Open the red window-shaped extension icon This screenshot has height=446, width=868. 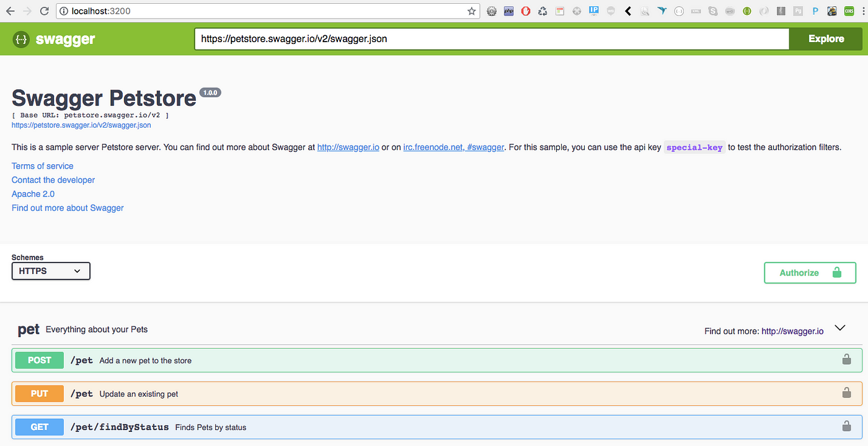[560, 11]
